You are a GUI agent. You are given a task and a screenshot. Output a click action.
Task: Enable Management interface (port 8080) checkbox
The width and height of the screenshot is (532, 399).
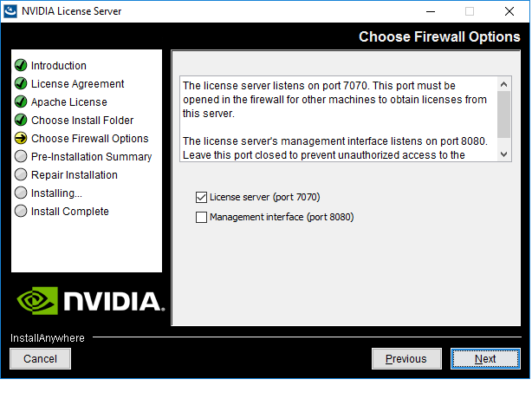tap(202, 218)
